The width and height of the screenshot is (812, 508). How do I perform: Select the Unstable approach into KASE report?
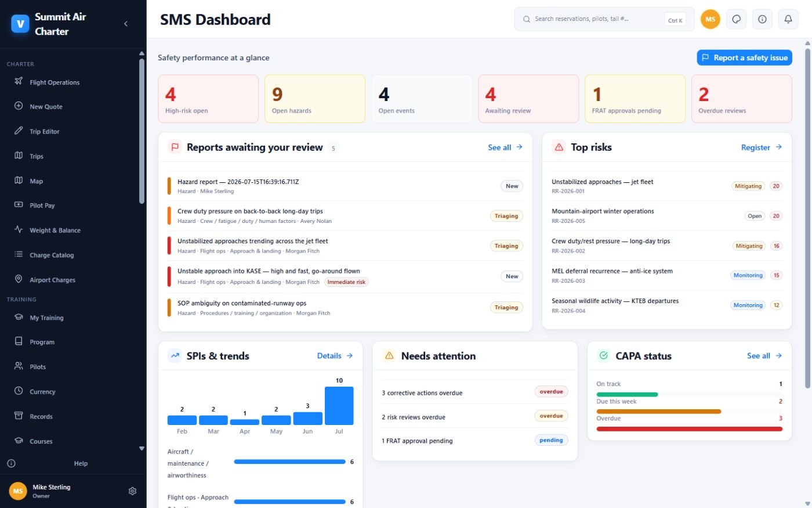coord(345,276)
